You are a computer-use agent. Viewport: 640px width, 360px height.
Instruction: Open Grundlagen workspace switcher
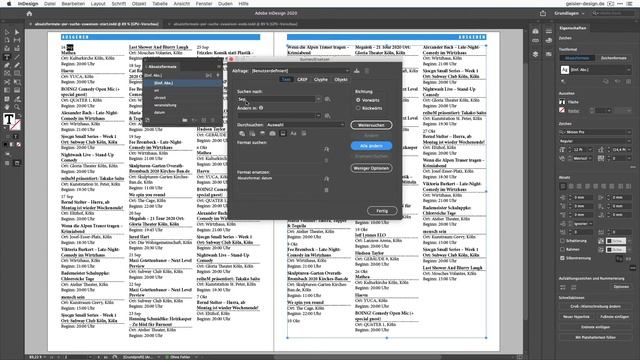[569, 13]
